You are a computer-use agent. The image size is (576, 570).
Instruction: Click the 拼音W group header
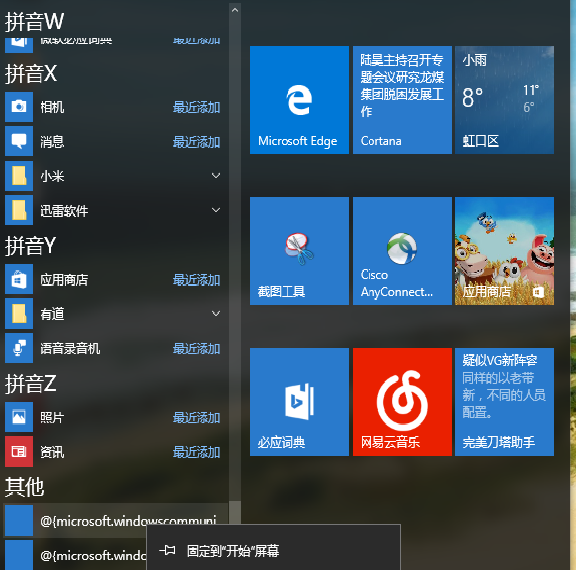pyautogui.click(x=34, y=21)
